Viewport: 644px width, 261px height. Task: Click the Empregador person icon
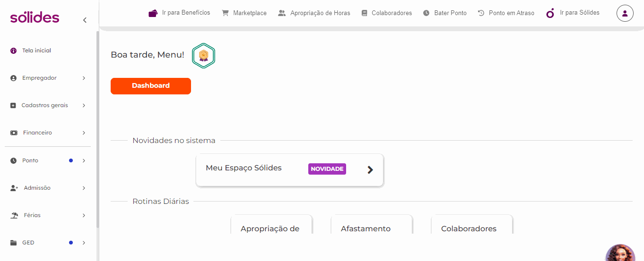point(13,78)
